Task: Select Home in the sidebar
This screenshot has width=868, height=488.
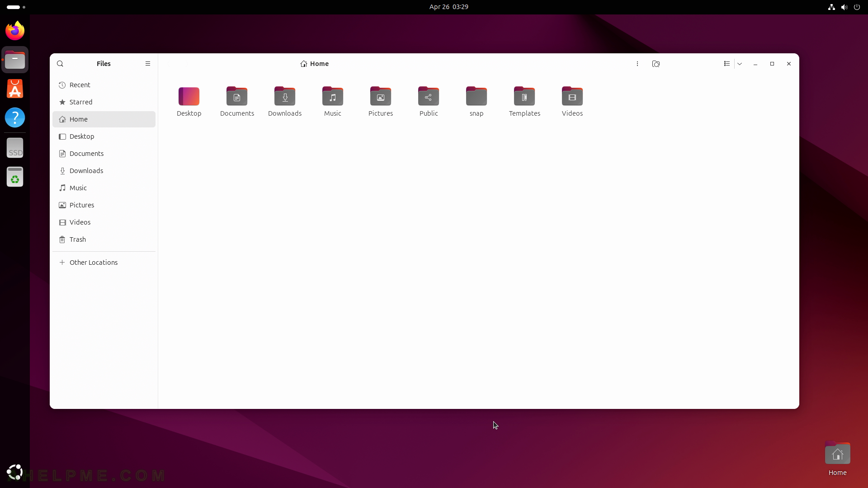Action: pos(104,119)
